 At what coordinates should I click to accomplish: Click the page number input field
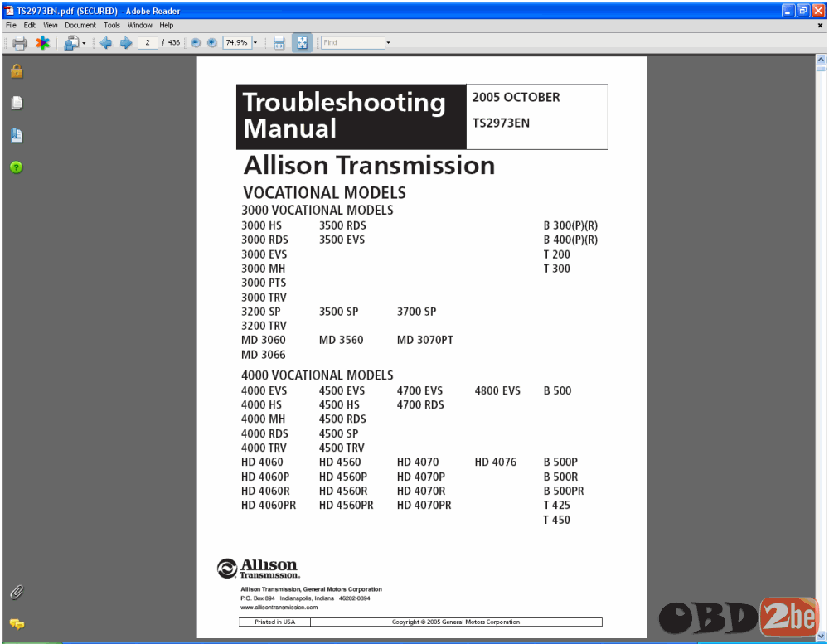pos(148,42)
